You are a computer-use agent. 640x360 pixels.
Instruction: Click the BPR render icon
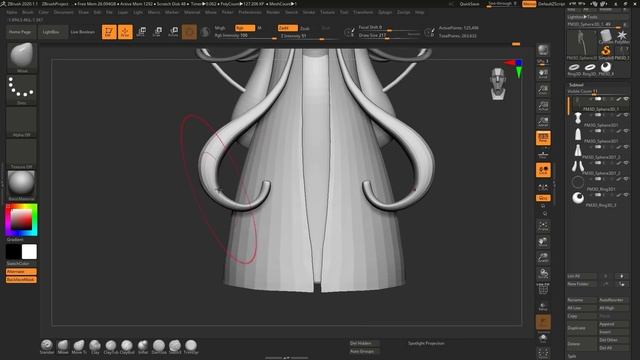543,50
